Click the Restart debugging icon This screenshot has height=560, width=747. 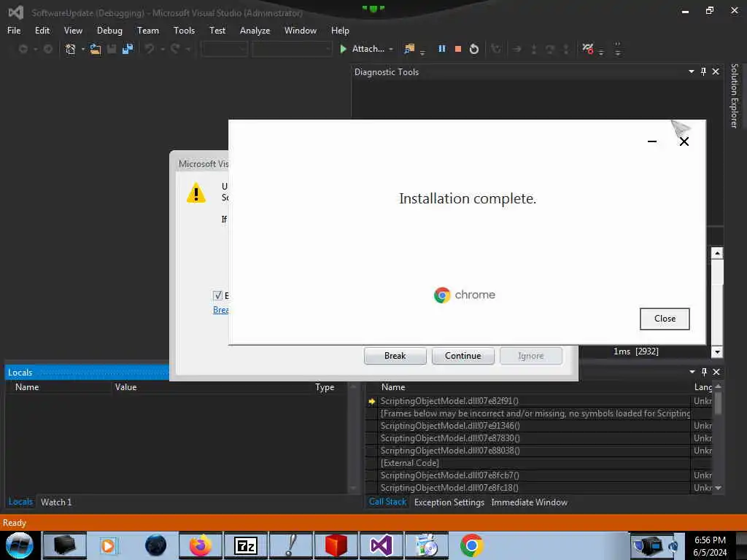point(474,49)
